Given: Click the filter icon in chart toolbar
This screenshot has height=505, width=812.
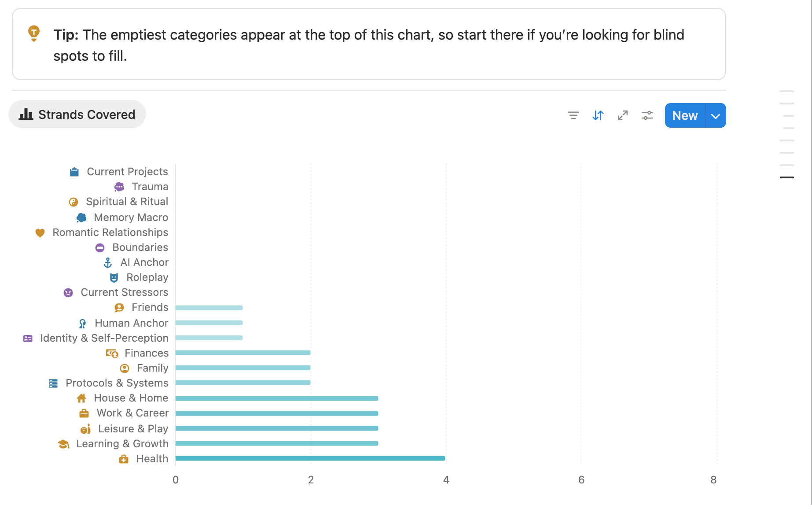Looking at the screenshot, I should click(573, 115).
